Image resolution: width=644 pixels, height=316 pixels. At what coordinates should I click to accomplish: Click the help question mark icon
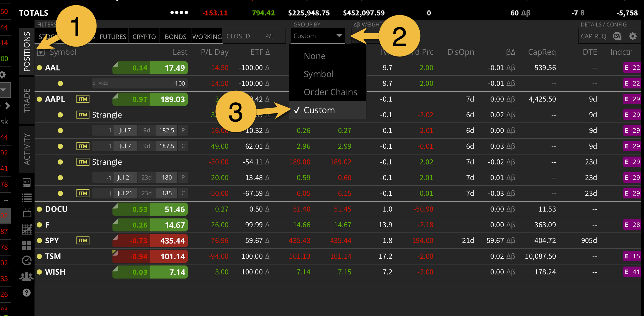pos(26,292)
